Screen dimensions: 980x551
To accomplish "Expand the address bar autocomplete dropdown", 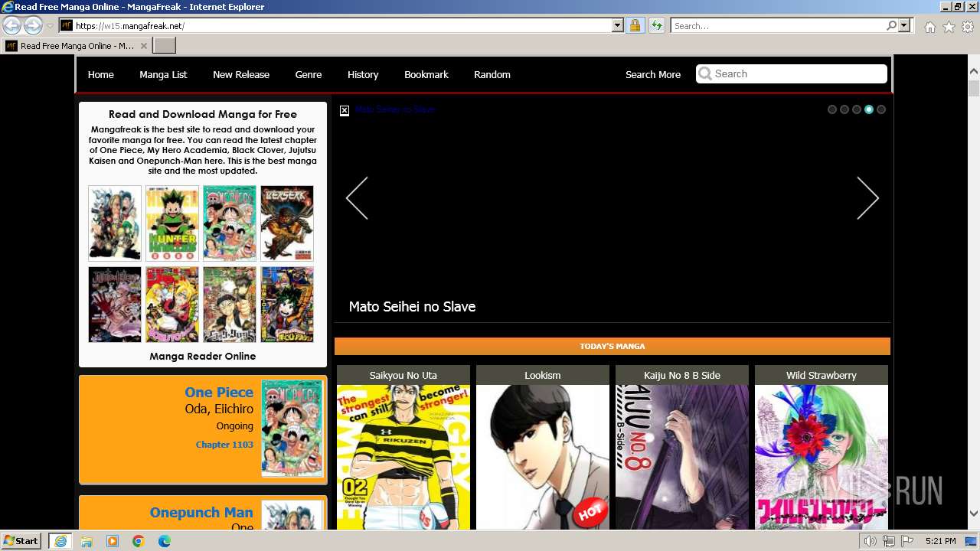I will pyautogui.click(x=618, y=25).
